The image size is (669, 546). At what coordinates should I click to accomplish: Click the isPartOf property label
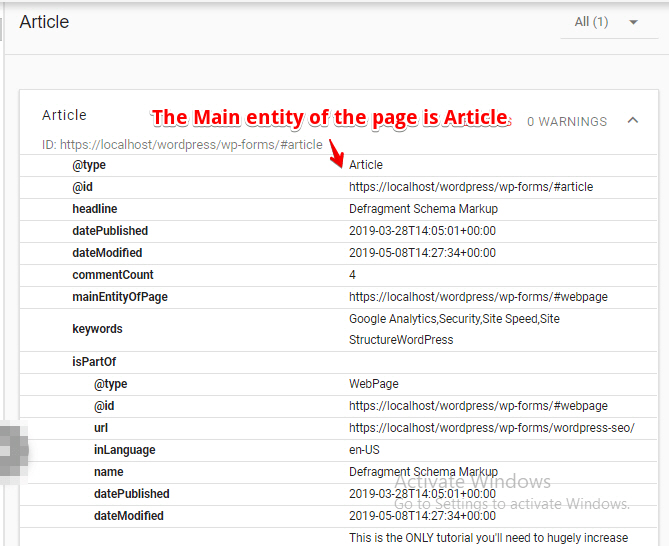point(94,362)
